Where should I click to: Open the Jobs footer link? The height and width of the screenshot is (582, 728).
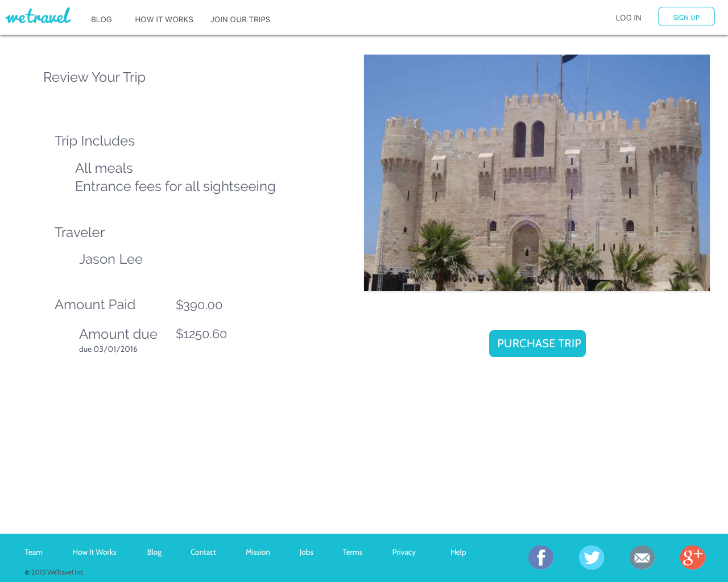pyautogui.click(x=307, y=552)
